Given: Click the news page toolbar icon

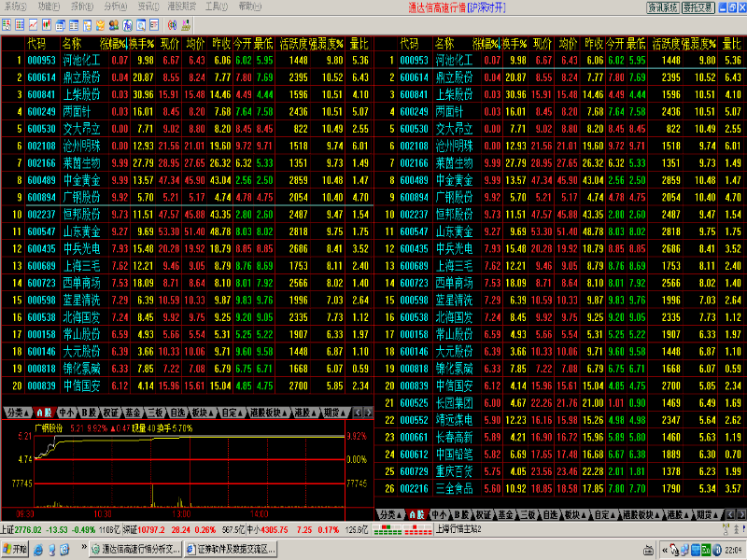Looking at the screenshot, I should tap(154, 25).
